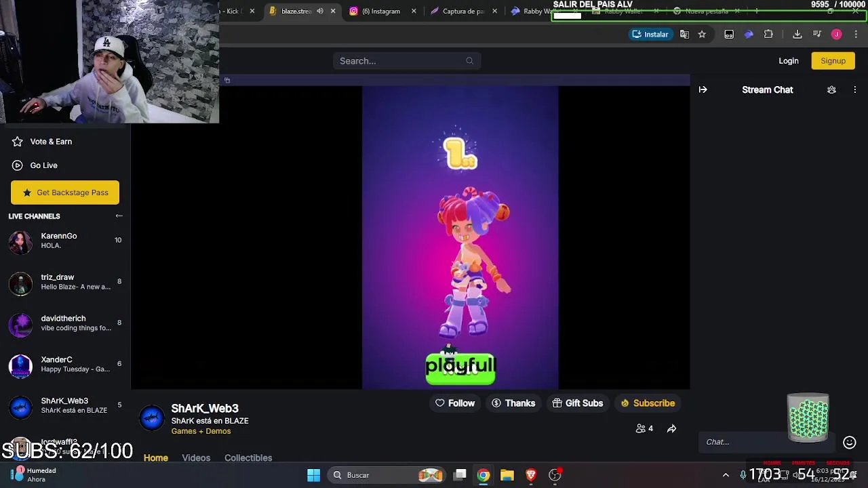Open Stream Chat options kebab menu

(854, 89)
